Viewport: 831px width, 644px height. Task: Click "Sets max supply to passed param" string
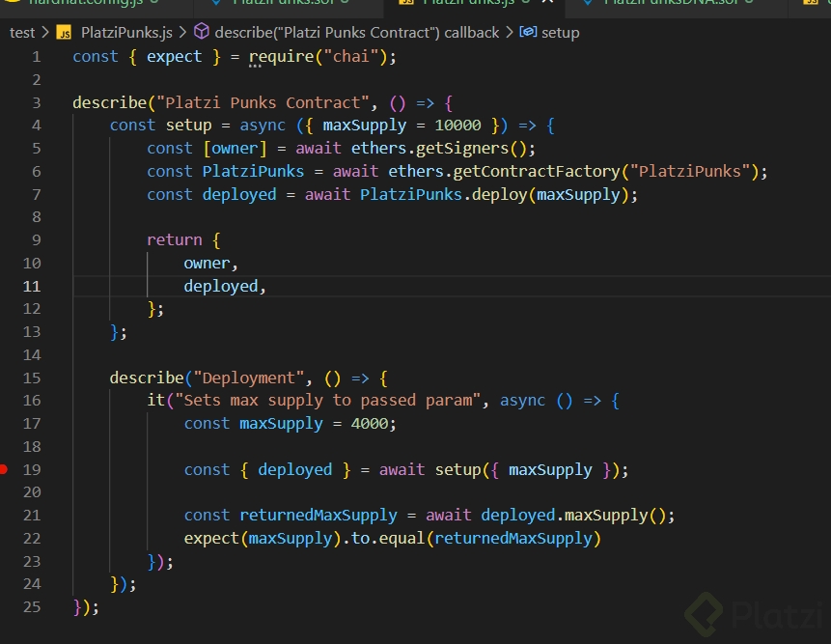[327, 401]
